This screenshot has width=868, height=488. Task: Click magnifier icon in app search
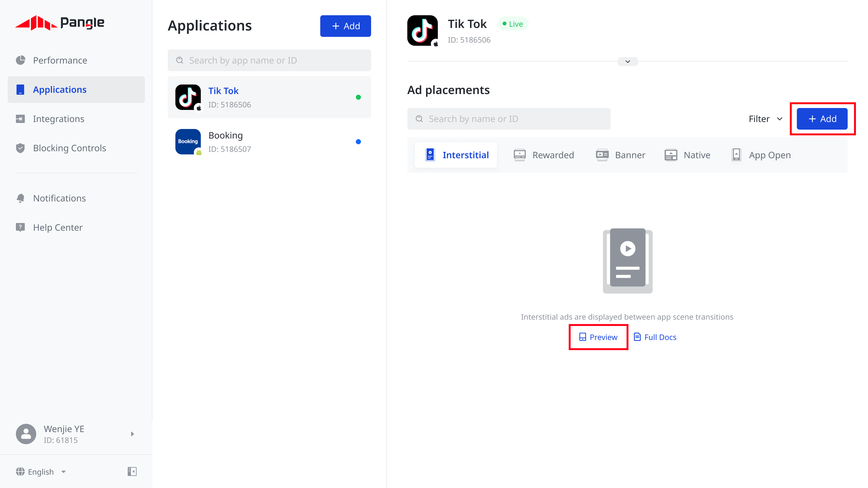[x=180, y=60]
